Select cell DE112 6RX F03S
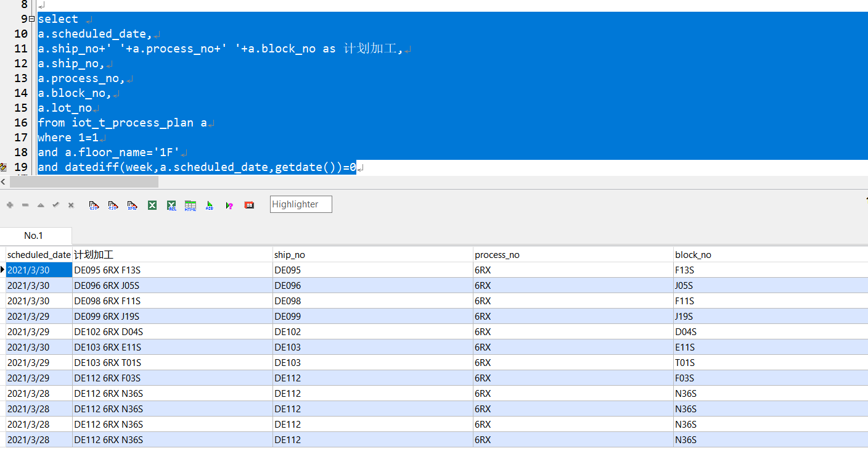 tap(173, 378)
